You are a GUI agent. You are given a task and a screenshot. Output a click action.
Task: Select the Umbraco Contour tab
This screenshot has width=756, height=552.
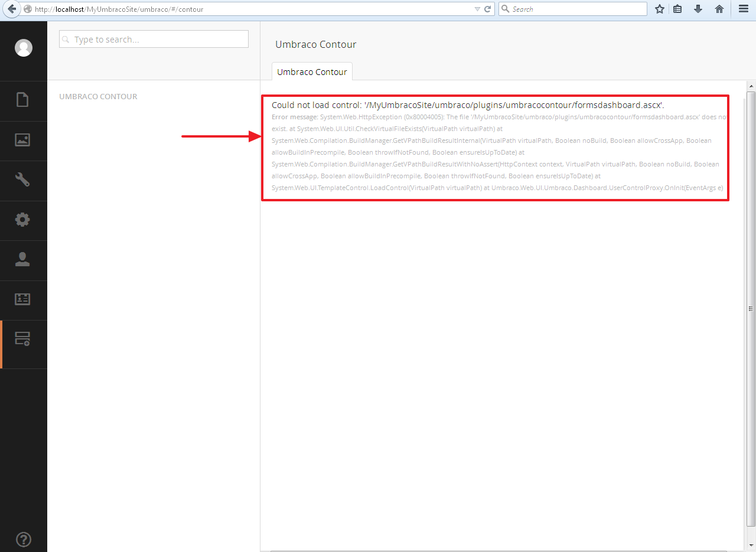point(312,71)
